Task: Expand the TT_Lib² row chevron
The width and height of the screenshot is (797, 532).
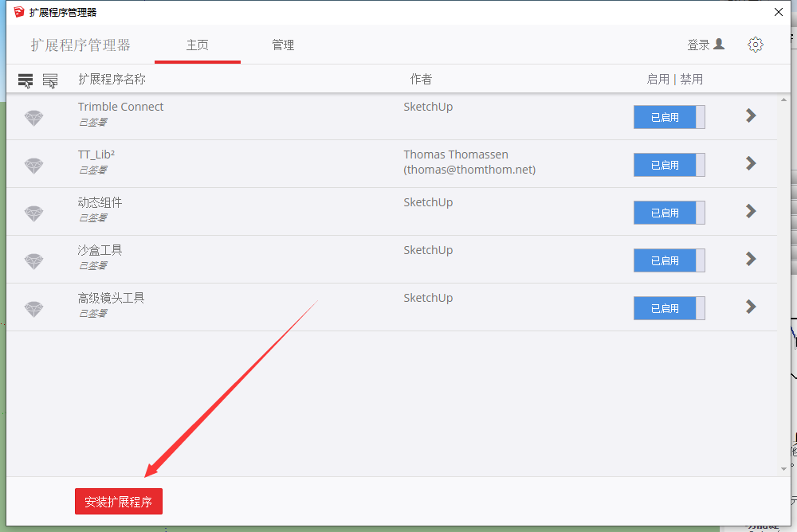Action: click(x=751, y=163)
